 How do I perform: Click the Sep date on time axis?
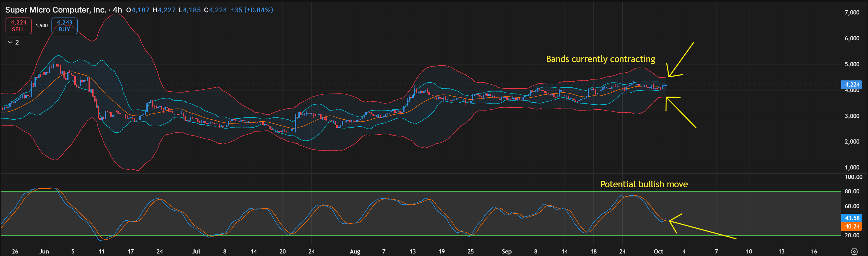[x=506, y=252]
